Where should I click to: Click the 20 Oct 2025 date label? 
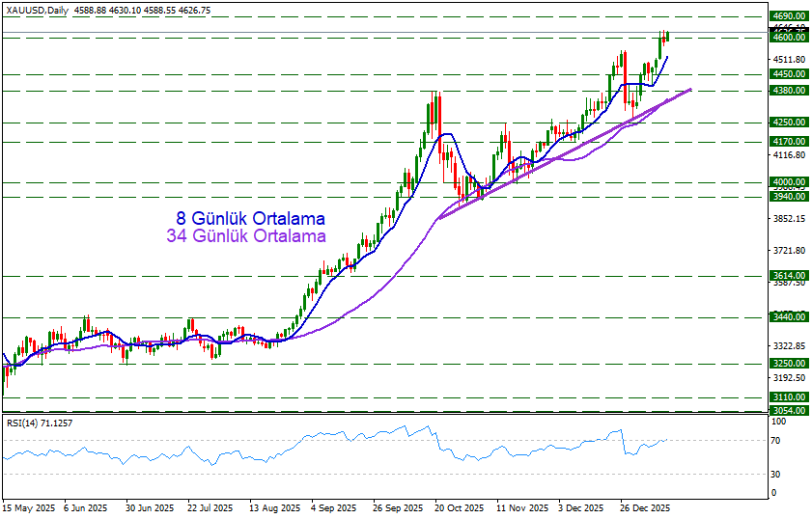(457, 507)
